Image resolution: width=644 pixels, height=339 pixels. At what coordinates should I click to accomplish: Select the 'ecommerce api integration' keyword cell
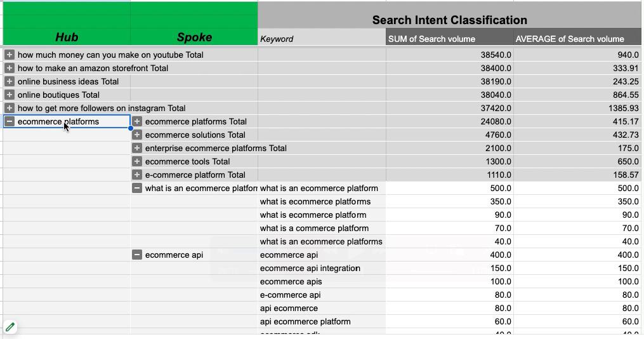click(310, 268)
